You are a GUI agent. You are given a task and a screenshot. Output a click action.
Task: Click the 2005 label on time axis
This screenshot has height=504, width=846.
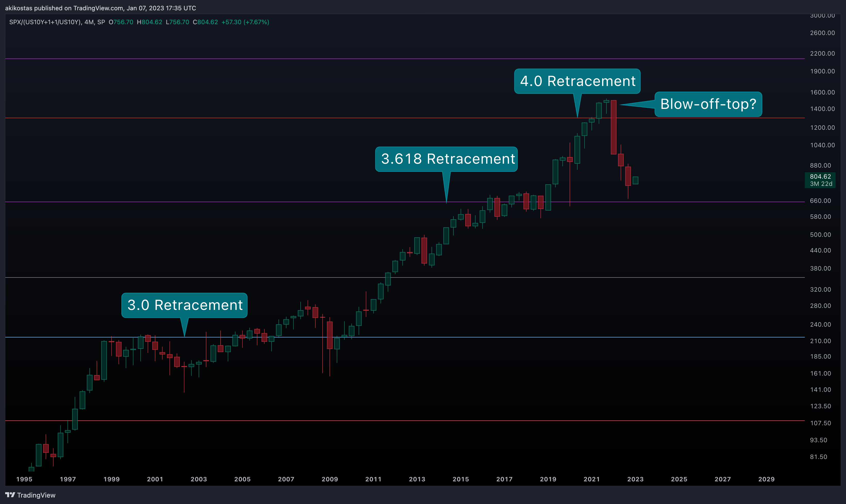[x=242, y=479]
